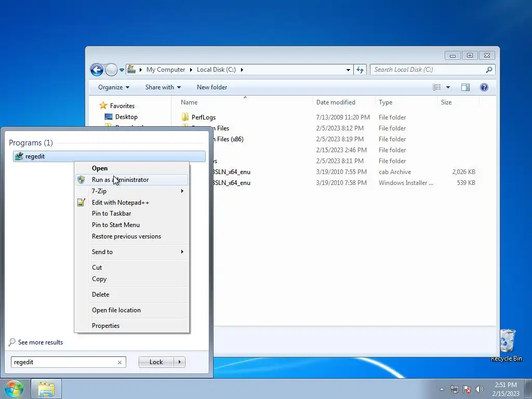Select Restore previous versions
Image resolution: width=532 pixels, height=399 pixels.
pos(131,236)
